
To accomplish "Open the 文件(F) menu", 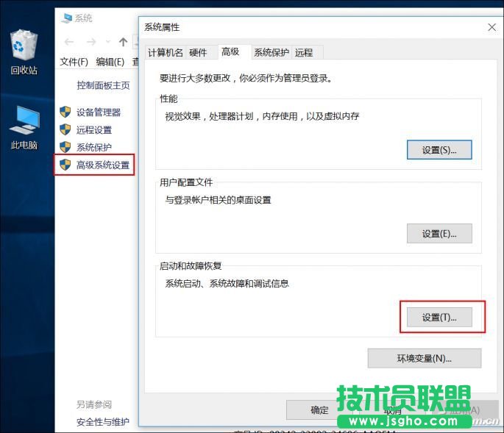I will [74, 62].
